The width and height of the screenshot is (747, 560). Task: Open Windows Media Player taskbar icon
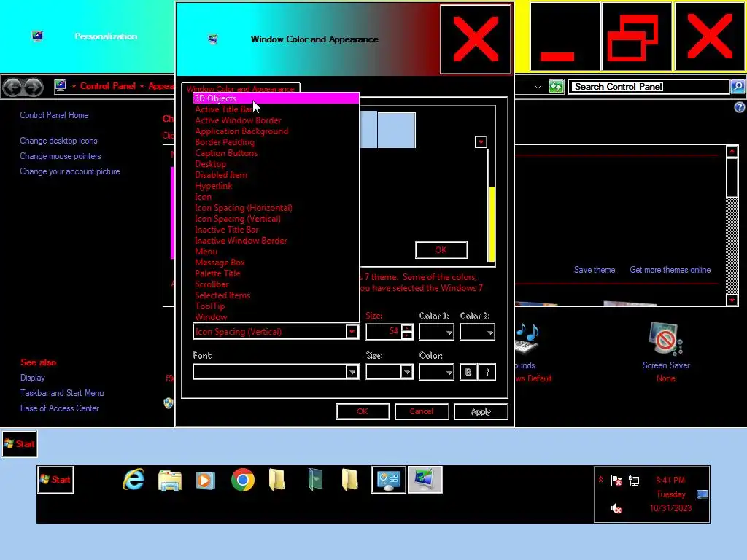click(x=205, y=480)
